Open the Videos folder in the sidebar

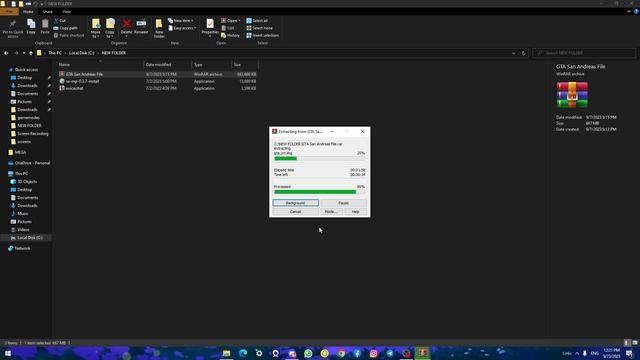[23, 229]
